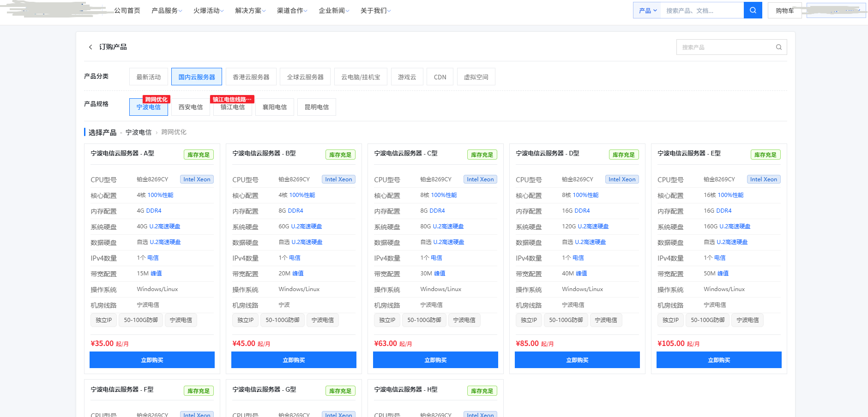The height and width of the screenshot is (417, 868).
Task: Click the 50-100G防御 tag on B型 card
Action: tap(283, 320)
